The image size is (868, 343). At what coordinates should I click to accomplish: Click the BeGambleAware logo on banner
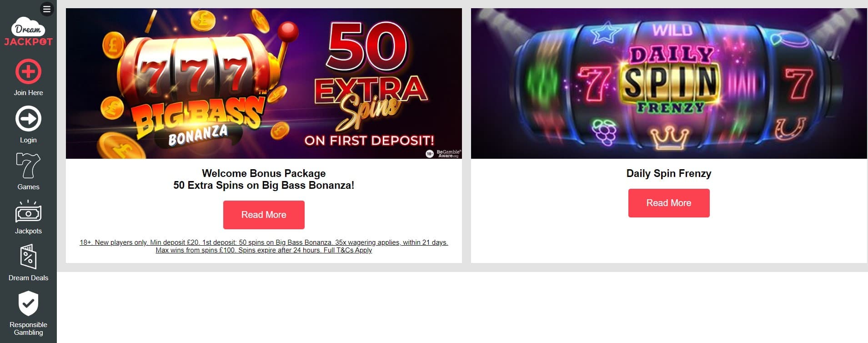pyautogui.click(x=443, y=154)
